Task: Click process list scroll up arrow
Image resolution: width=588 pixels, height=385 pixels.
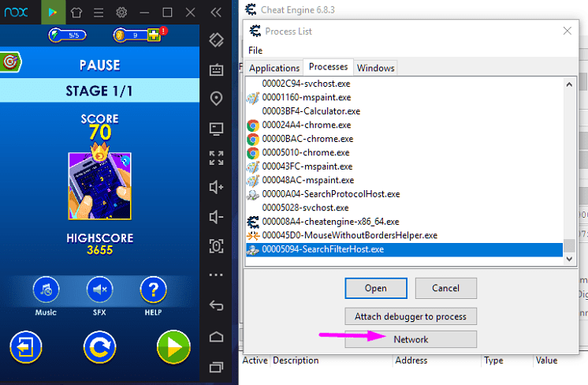Action: coord(569,84)
